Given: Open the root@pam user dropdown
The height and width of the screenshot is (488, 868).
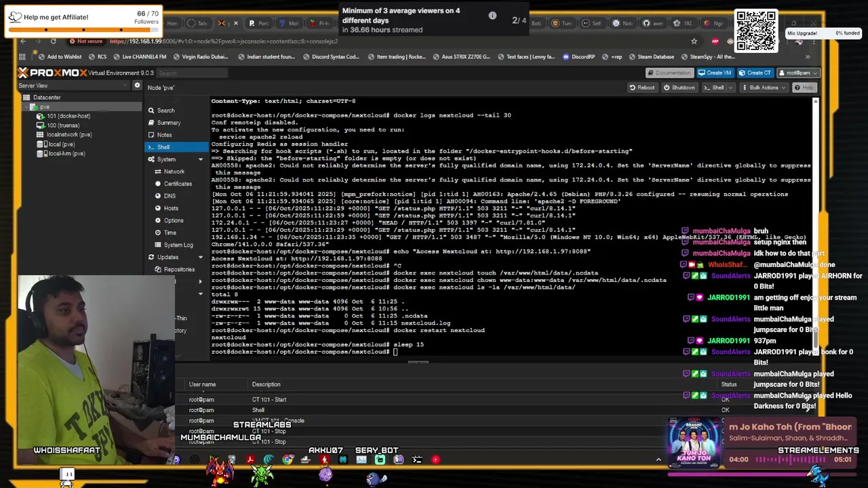Looking at the screenshot, I should click(x=797, y=73).
